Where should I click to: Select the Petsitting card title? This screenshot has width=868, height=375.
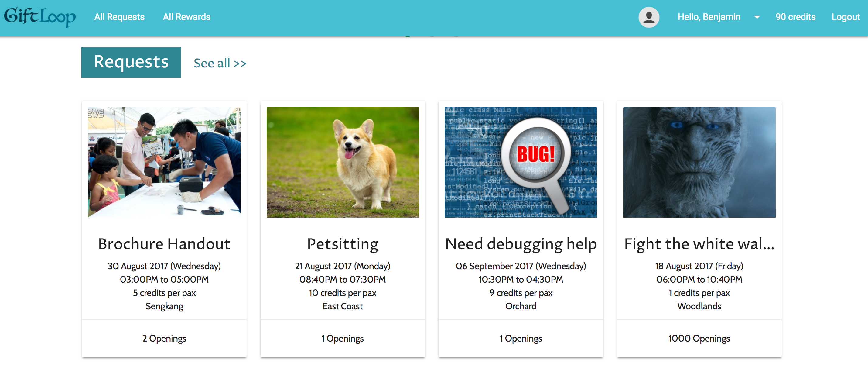[x=342, y=244]
